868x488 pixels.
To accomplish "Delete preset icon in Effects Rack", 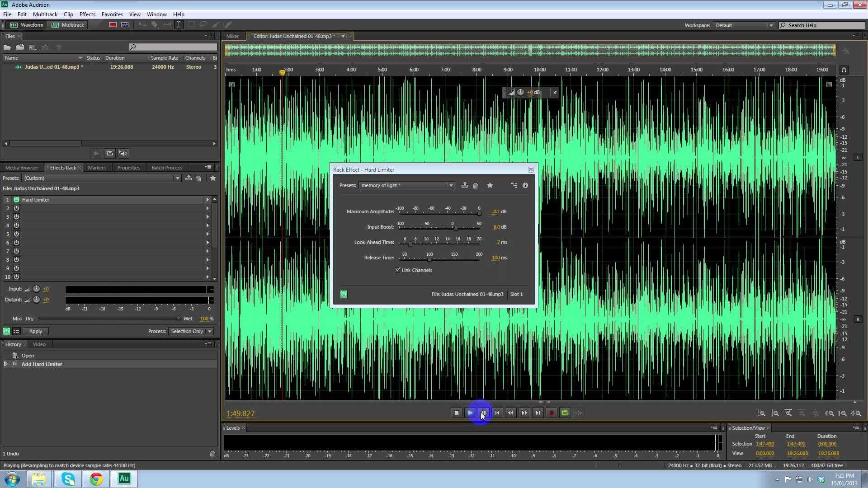I will coord(198,178).
